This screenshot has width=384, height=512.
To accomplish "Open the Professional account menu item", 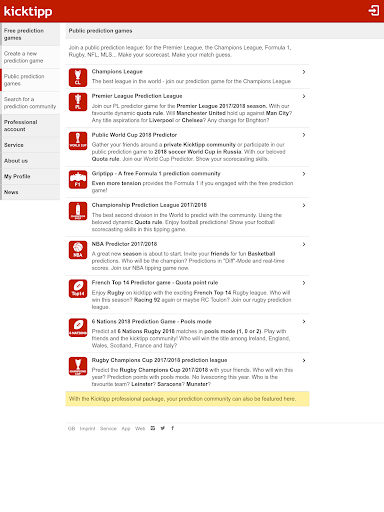I will [x=30, y=126].
